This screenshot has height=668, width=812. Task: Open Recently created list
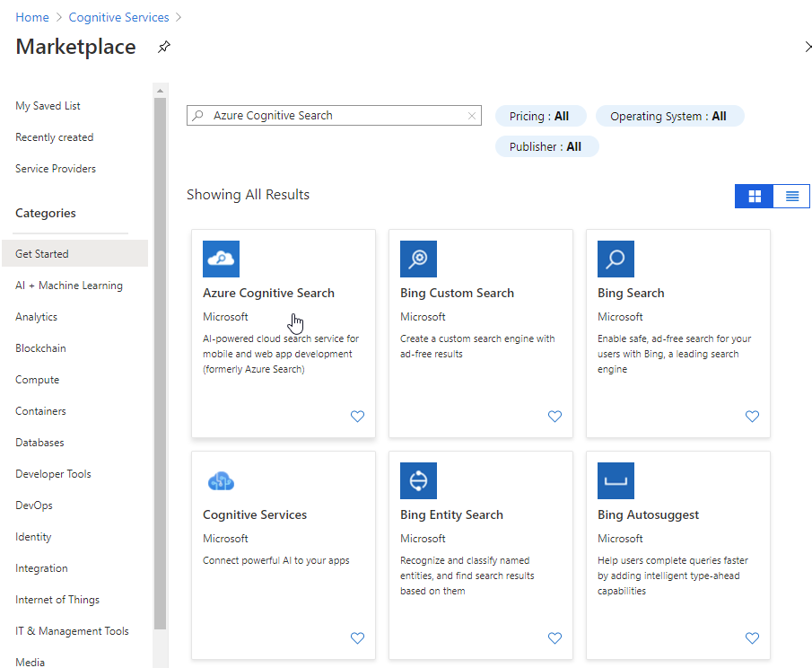(55, 137)
